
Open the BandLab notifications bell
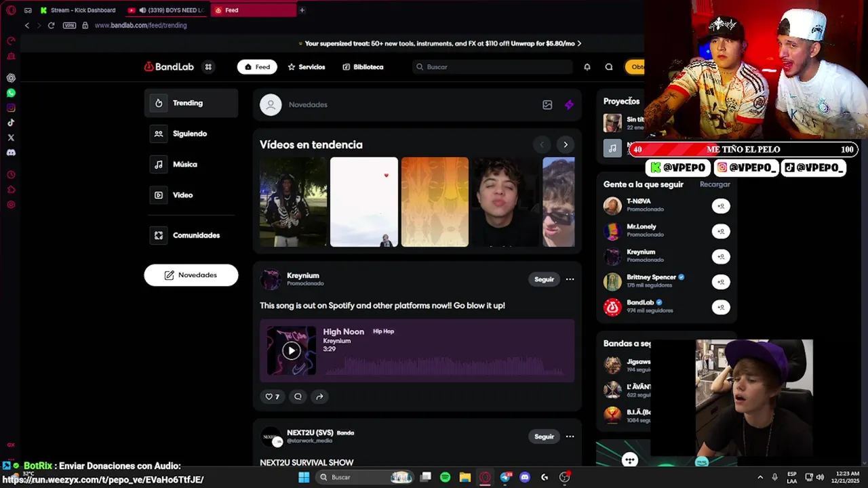(x=587, y=66)
